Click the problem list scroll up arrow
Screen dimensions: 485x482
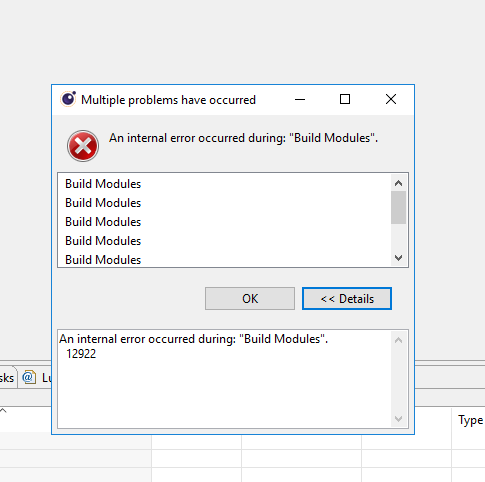pos(398,183)
